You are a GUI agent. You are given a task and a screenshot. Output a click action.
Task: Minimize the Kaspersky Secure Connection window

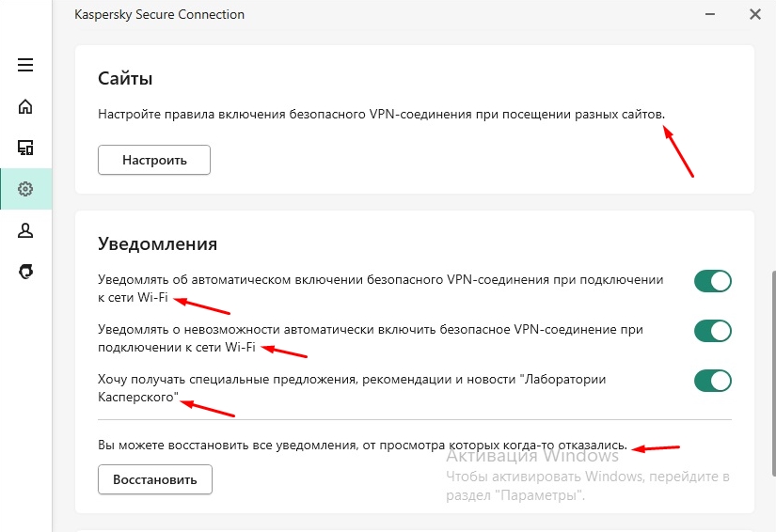(x=705, y=14)
